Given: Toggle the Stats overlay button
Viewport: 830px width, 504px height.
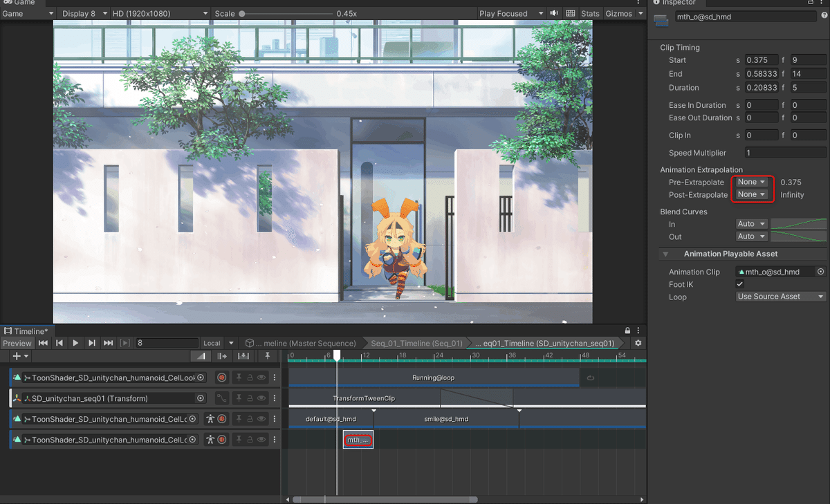Looking at the screenshot, I should [x=590, y=13].
